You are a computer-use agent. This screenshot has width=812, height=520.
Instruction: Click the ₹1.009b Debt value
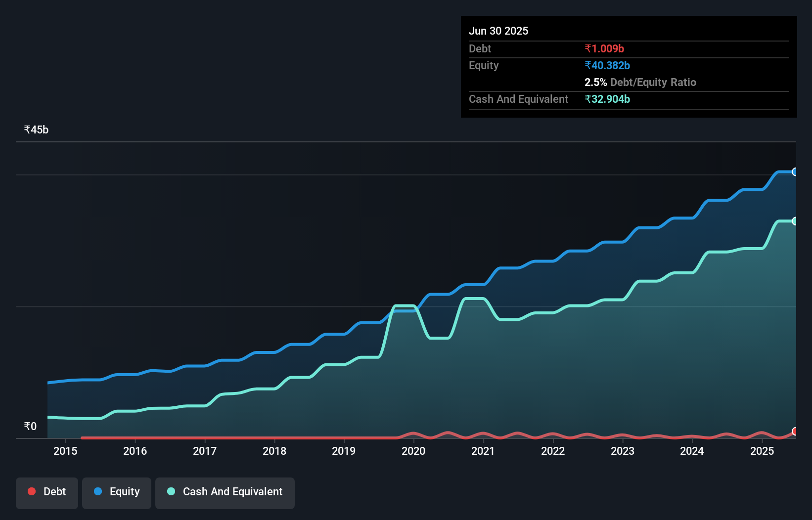click(604, 48)
